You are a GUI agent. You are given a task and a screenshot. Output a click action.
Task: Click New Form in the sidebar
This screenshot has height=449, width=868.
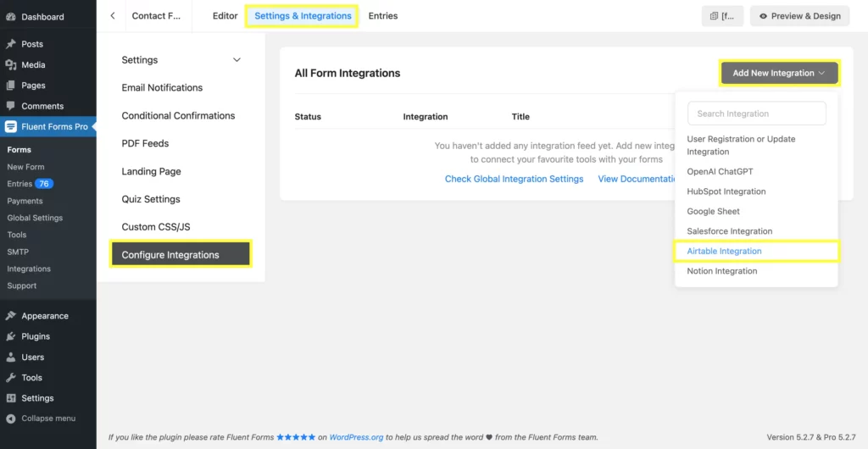25,167
